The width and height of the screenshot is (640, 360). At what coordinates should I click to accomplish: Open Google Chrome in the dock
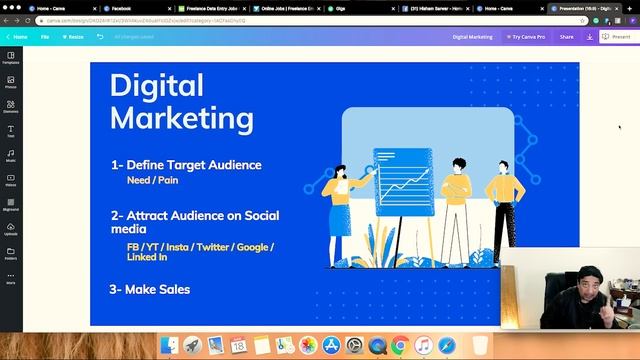click(x=400, y=346)
